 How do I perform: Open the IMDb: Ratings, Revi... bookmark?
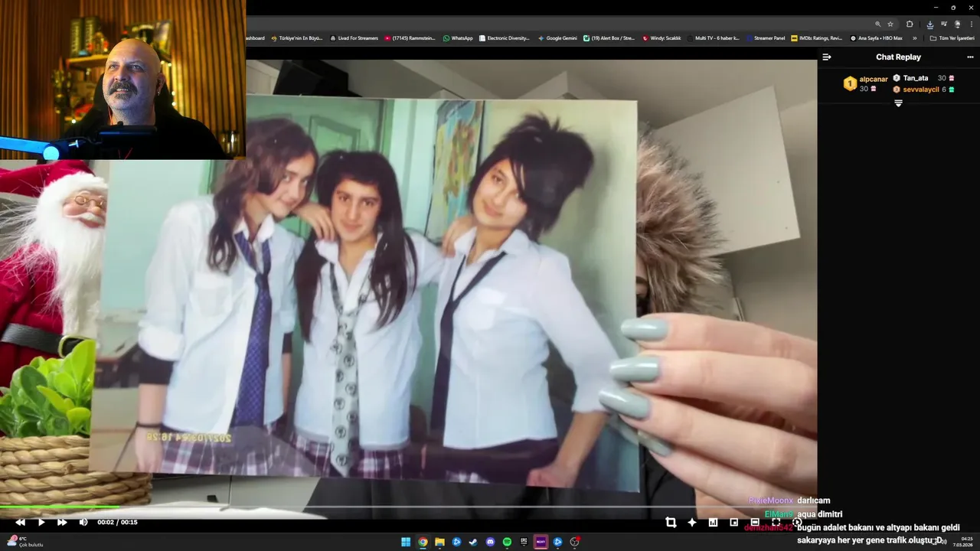tap(816, 38)
